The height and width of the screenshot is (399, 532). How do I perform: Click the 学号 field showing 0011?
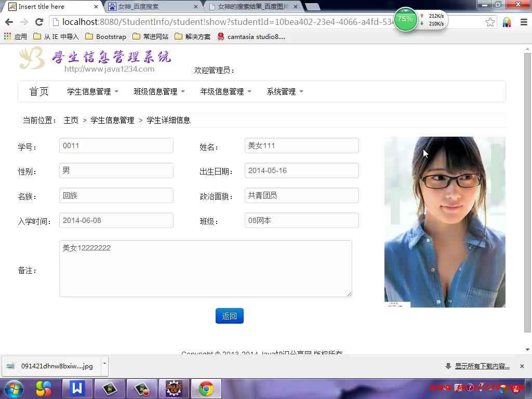tap(116, 145)
